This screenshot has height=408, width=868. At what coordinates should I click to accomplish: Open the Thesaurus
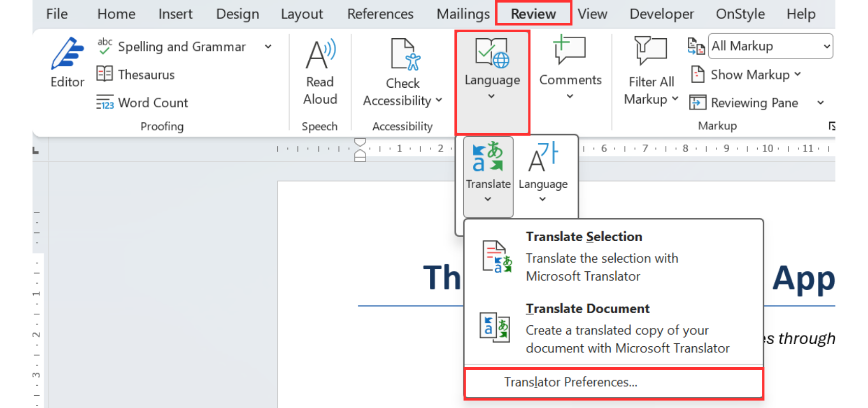tap(136, 74)
